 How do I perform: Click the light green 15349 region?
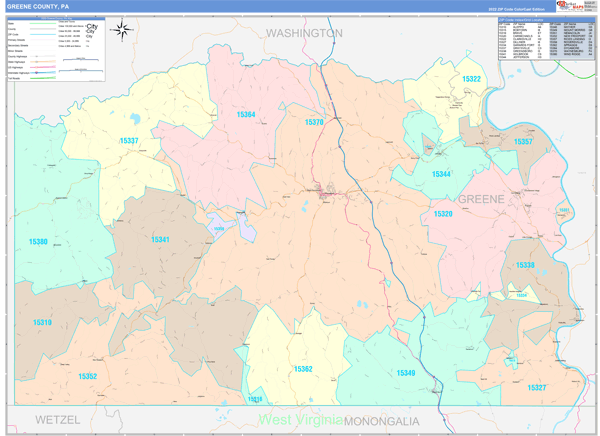coord(405,373)
